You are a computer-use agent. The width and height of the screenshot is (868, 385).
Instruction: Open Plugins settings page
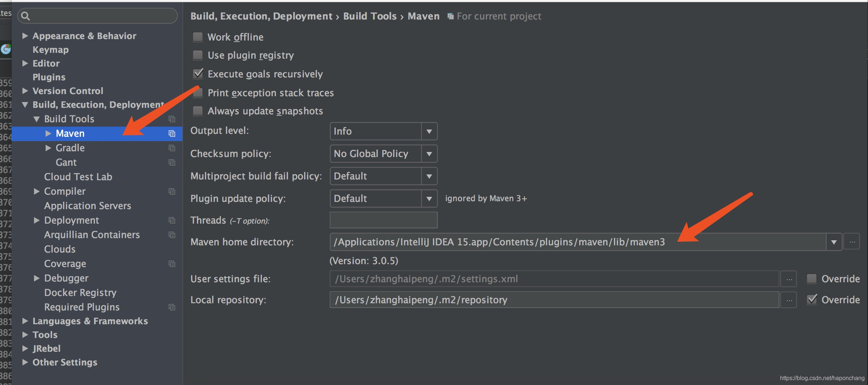click(49, 77)
